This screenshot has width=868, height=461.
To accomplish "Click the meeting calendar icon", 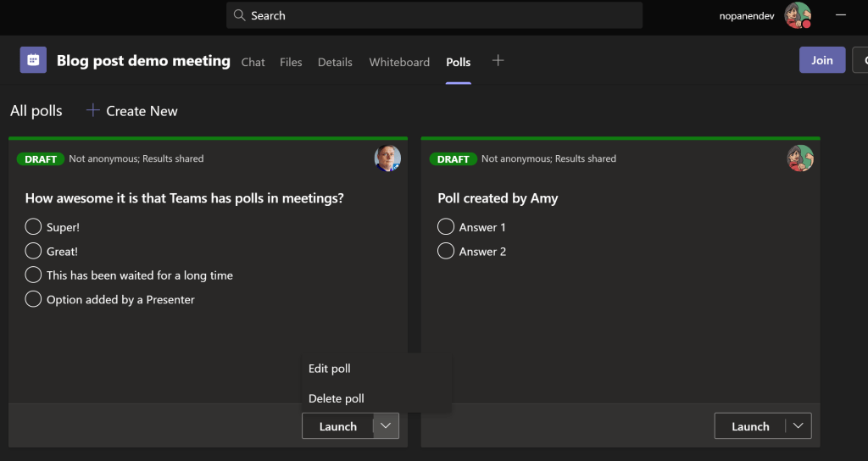I will pyautogui.click(x=33, y=60).
